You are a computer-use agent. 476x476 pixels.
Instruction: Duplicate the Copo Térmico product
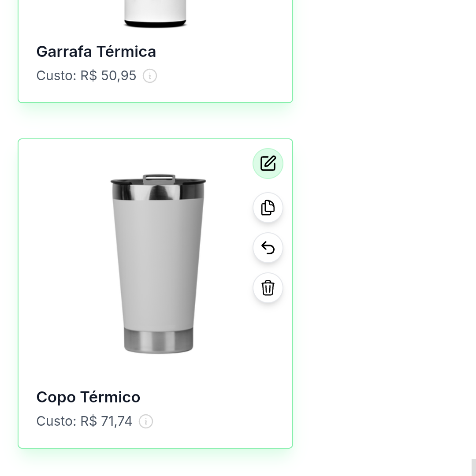pyautogui.click(x=268, y=208)
